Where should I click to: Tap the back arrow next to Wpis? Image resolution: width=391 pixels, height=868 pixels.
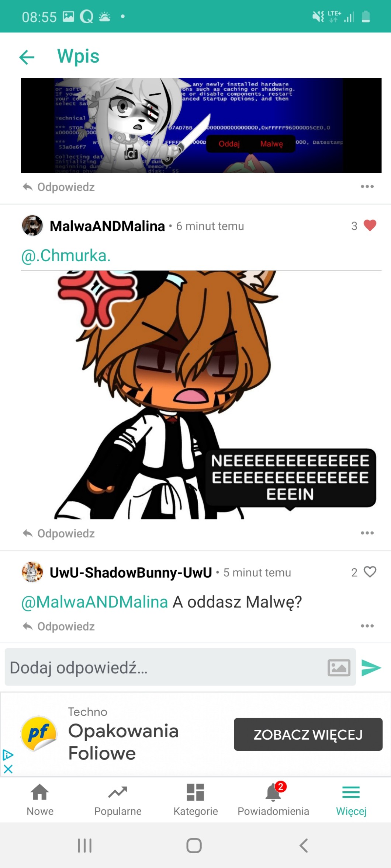[27, 57]
